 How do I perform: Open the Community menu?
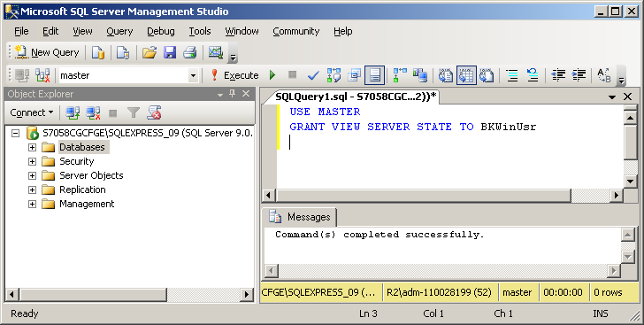(x=296, y=31)
